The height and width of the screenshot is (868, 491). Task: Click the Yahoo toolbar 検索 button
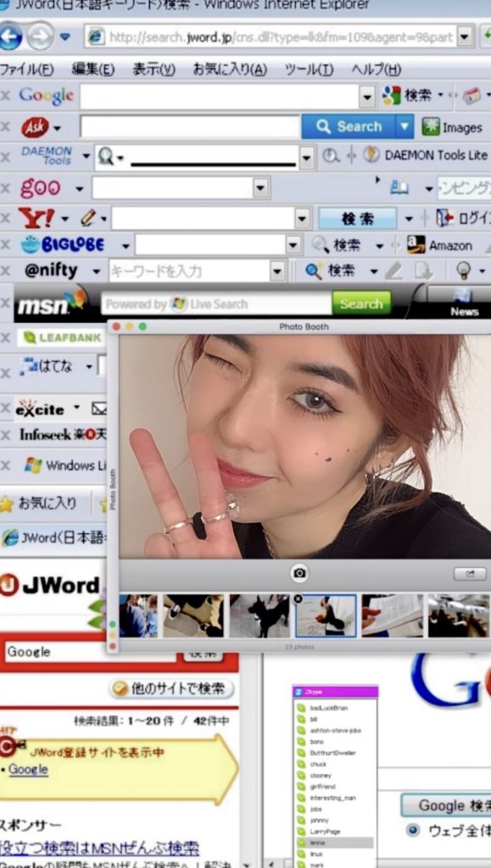tap(358, 219)
